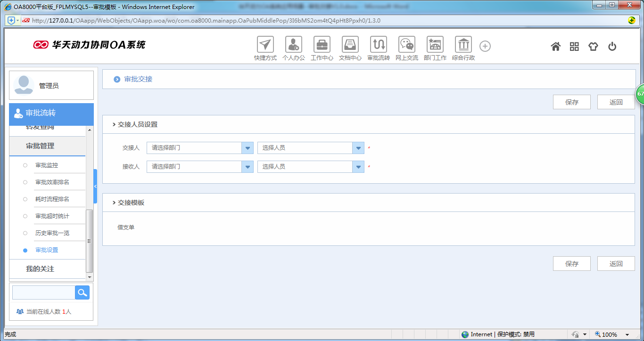Viewport: 644px width, 341px height.
Task: Select the 审批超时统计 sidebar item
Action: pos(52,216)
